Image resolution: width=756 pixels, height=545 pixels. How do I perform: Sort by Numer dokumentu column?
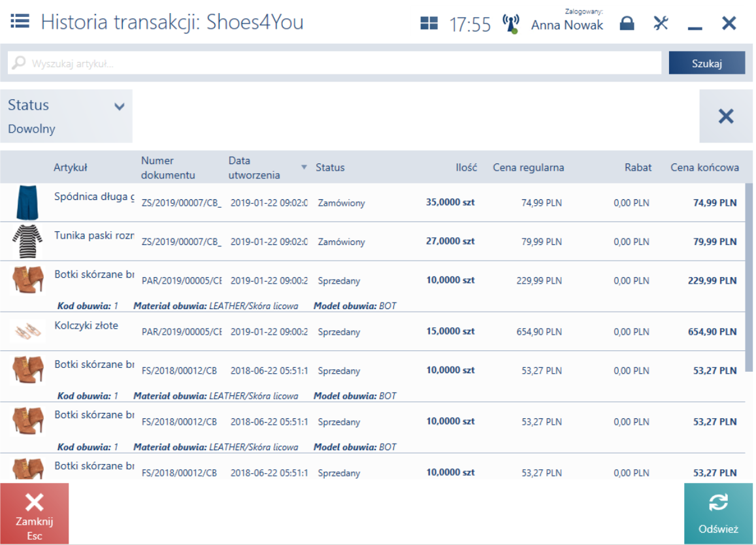coord(168,167)
